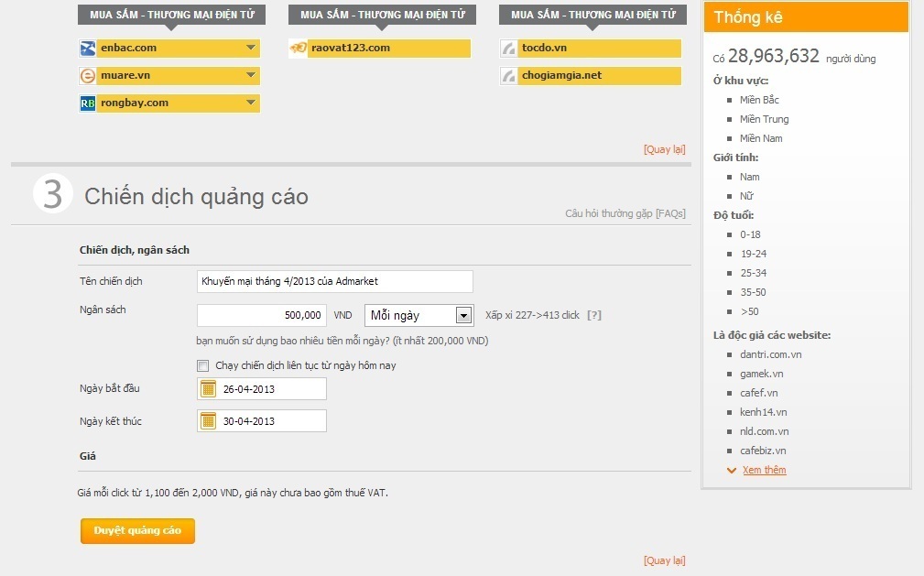
Task: Click 'Xấp xỉ 227->413 click' estimate text
Action: click(532, 315)
